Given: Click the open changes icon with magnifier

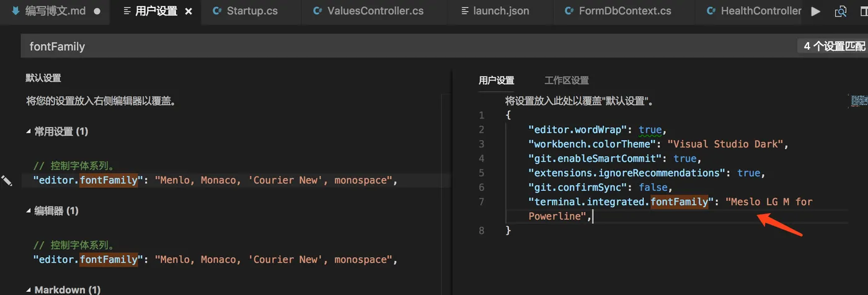Looking at the screenshot, I should [x=841, y=11].
